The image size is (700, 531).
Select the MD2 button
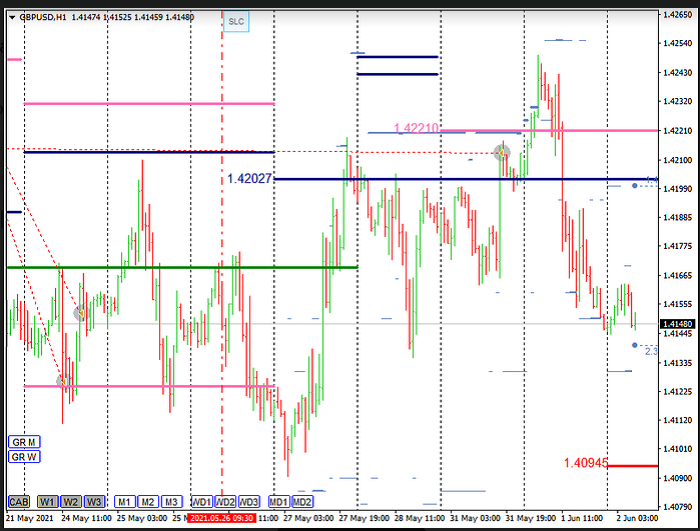[x=302, y=501]
